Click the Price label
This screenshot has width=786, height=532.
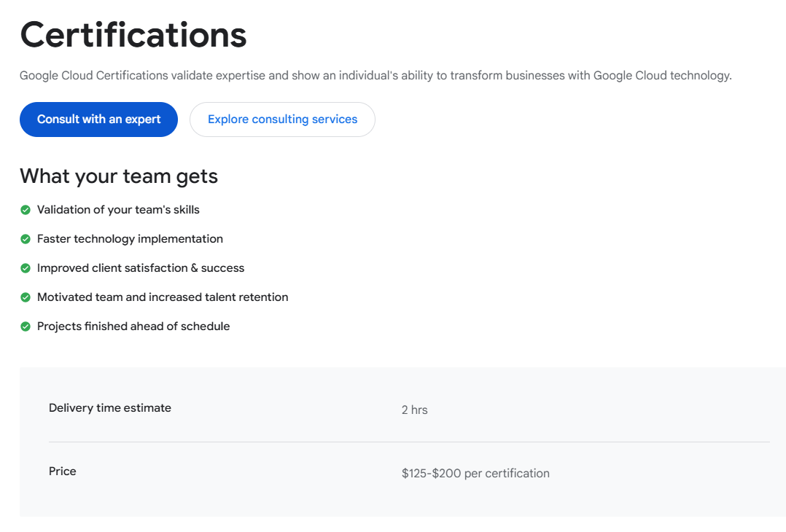62,471
